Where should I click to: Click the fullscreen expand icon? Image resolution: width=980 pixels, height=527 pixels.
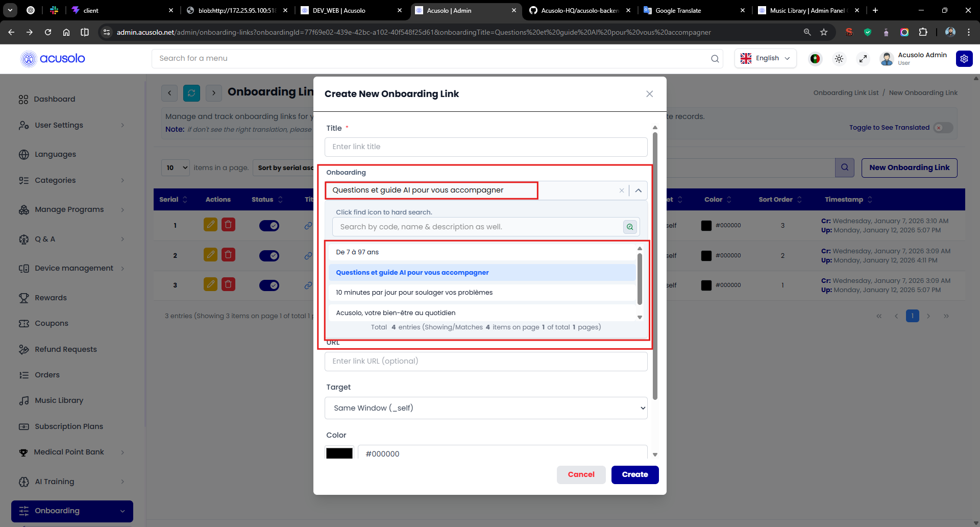[x=863, y=59]
